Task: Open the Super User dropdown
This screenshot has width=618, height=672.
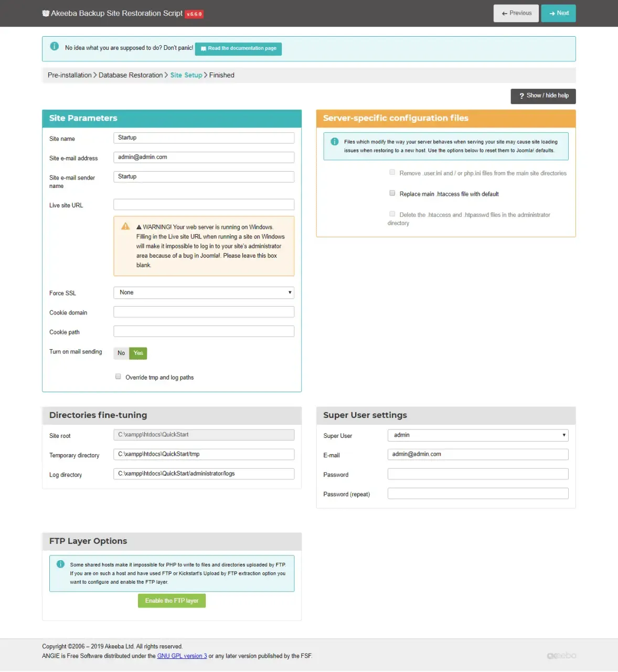Action: 478,435
